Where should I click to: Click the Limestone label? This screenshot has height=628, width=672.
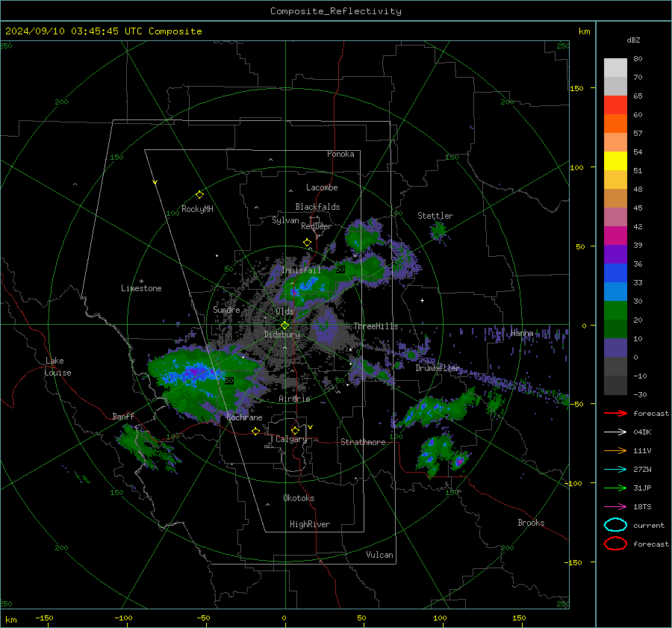click(141, 288)
